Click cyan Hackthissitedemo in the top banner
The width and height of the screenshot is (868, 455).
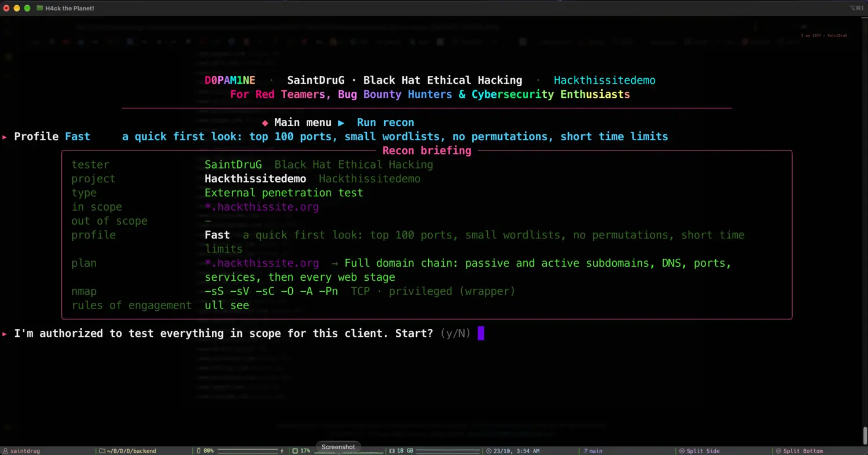605,80
